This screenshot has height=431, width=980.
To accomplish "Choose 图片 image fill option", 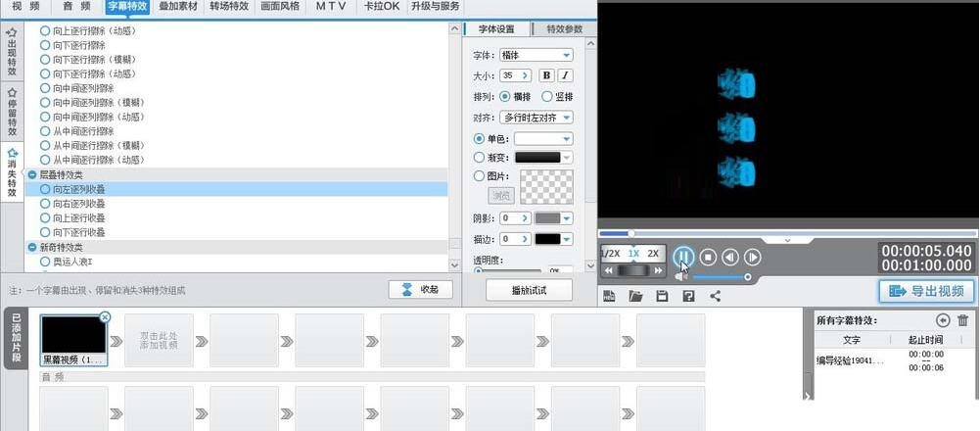I will click(491, 176).
